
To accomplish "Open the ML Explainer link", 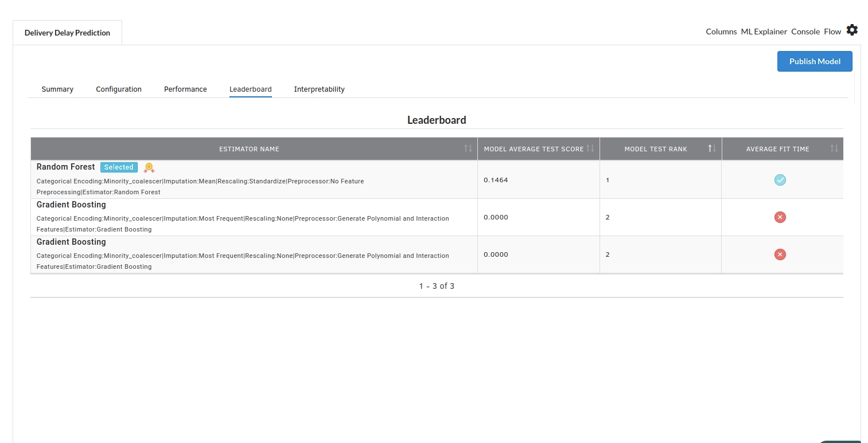I will click(x=764, y=32).
